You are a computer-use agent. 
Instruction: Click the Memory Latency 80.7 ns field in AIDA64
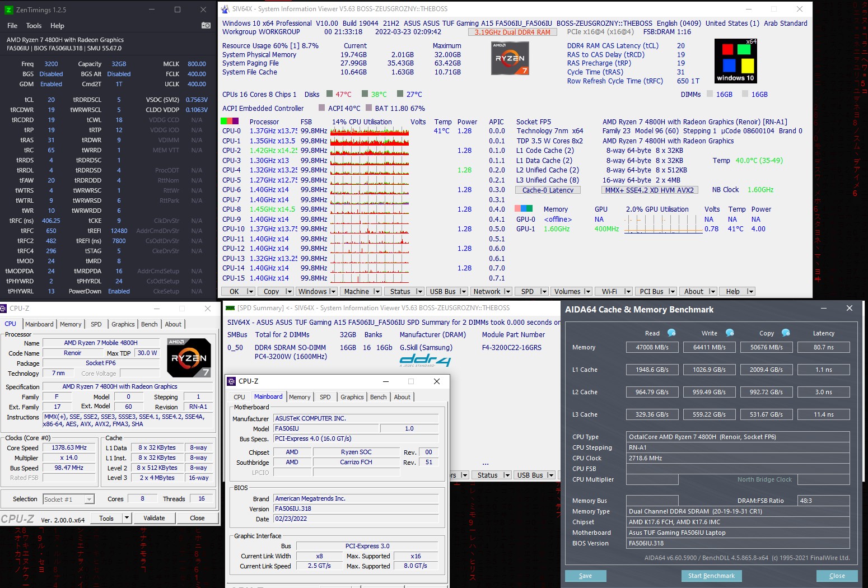pos(823,347)
